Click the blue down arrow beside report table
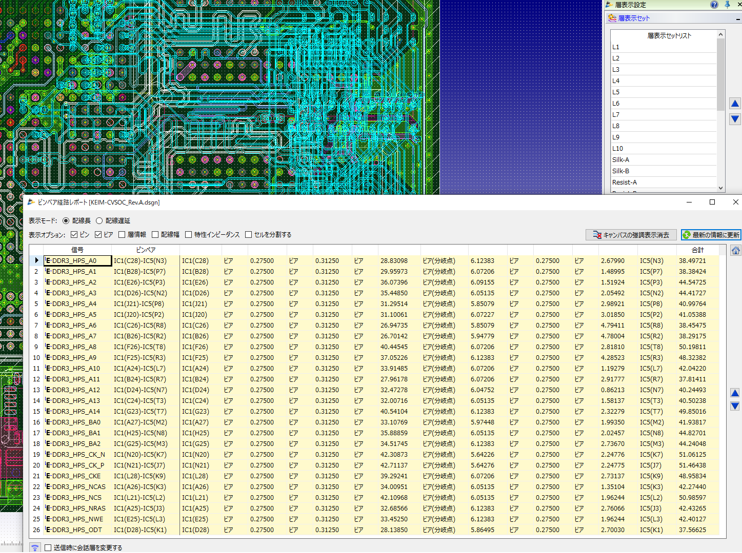 point(735,406)
